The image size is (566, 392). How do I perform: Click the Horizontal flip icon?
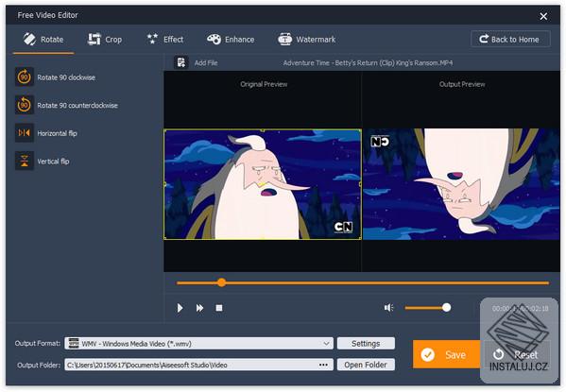coord(25,133)
